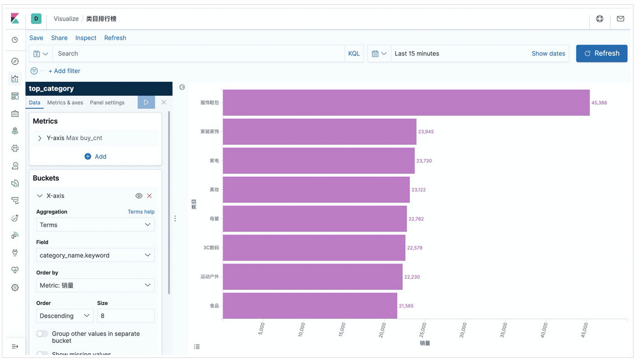The width and height of the screenshot is (636, 364).
Task: Open Dashboard icon in sidebar
Action: (15, 96)
